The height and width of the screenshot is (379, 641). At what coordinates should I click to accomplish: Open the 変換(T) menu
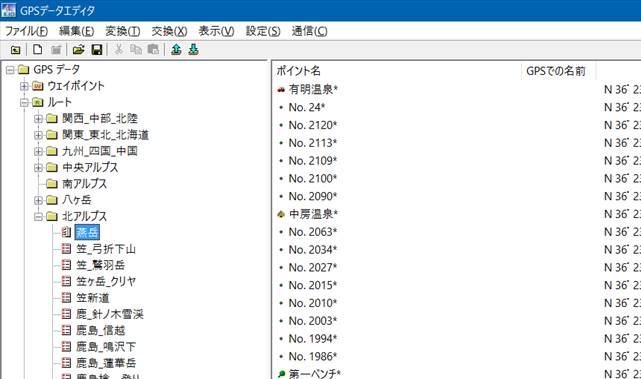click(x=123, y=31)
